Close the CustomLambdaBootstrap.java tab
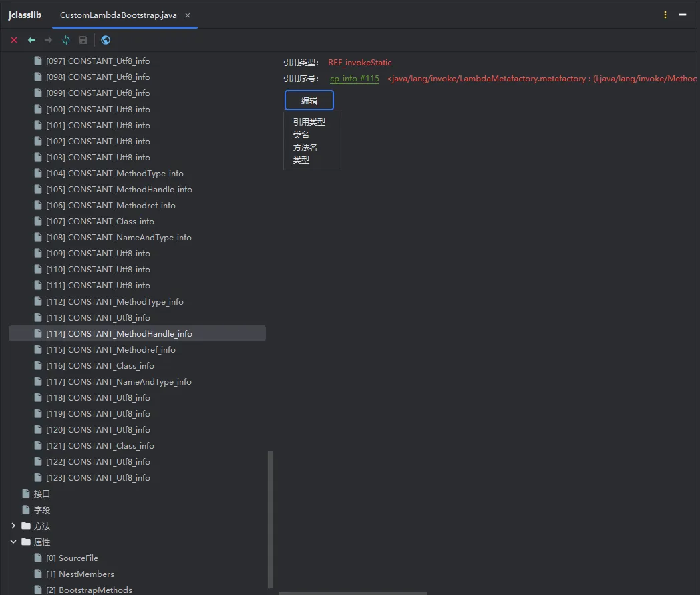 click(x=188, y=15)
